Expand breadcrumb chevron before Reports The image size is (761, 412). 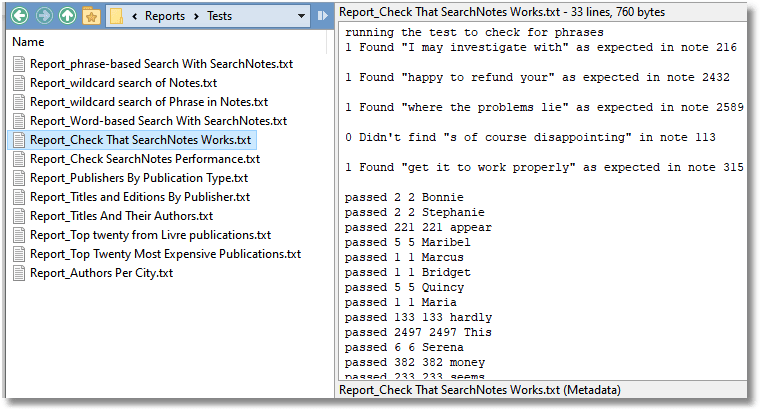(134, 16)
